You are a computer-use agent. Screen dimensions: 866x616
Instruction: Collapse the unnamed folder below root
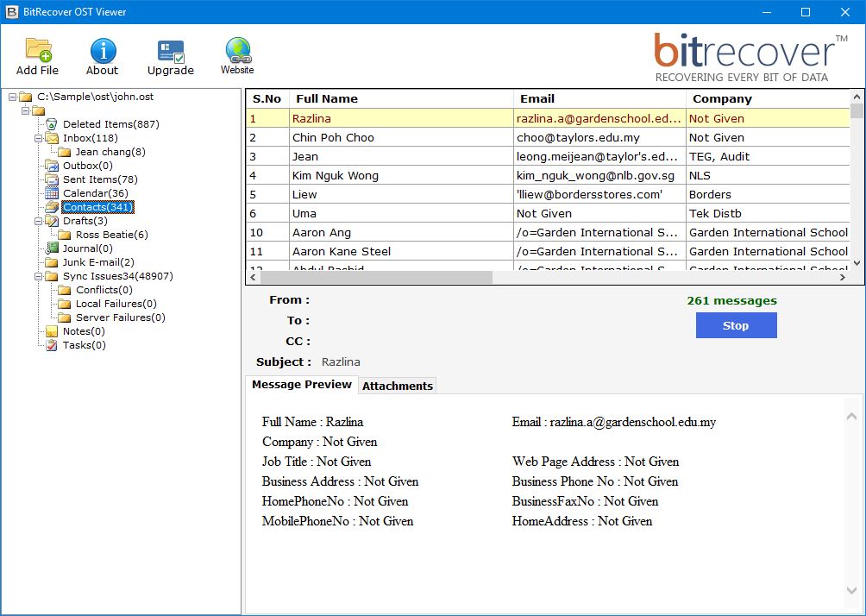[x=25, y=110]
